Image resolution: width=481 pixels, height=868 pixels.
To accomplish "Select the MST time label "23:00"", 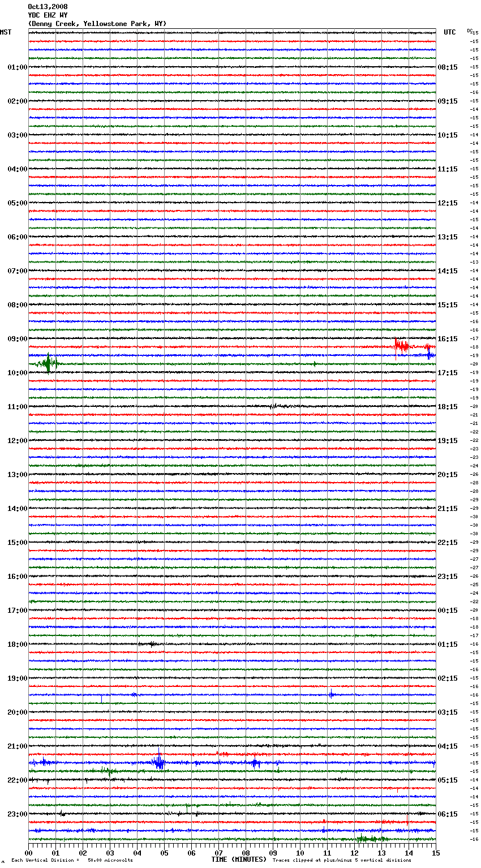I will [x=18, y=814].
